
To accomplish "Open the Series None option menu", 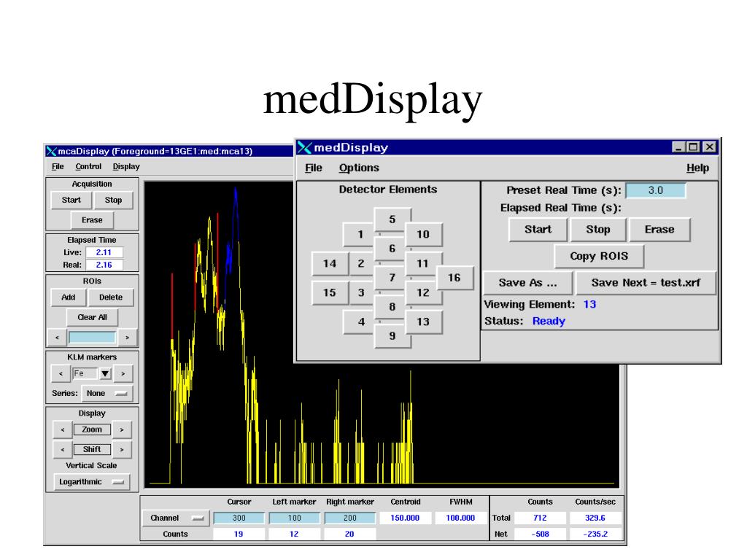I will [107, 393].
